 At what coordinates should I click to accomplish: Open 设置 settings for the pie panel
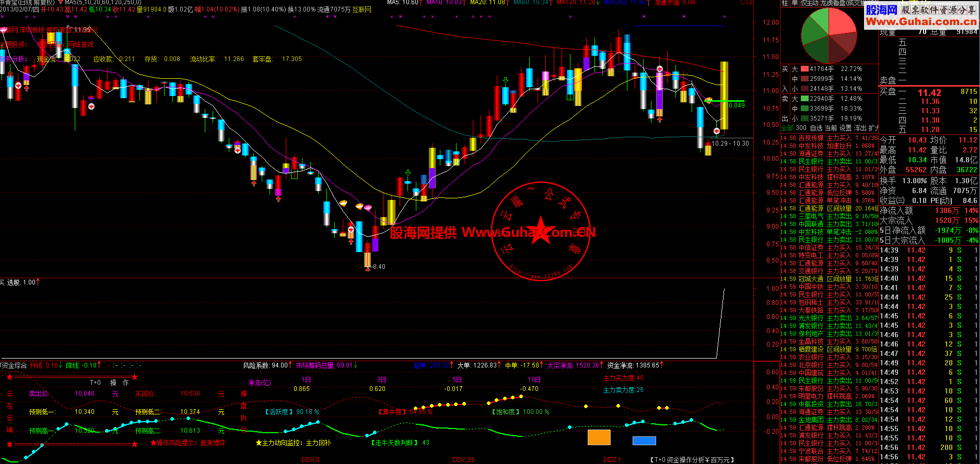pos(845,128)
